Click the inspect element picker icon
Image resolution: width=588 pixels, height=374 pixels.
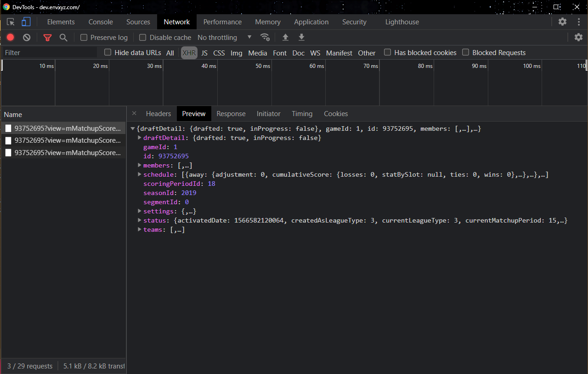11,22
